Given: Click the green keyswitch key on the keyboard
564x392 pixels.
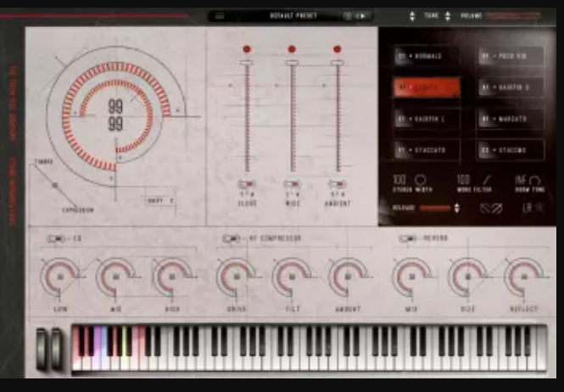Looking at the screenshot, I should pyautogui.click(x=124, y=361).
